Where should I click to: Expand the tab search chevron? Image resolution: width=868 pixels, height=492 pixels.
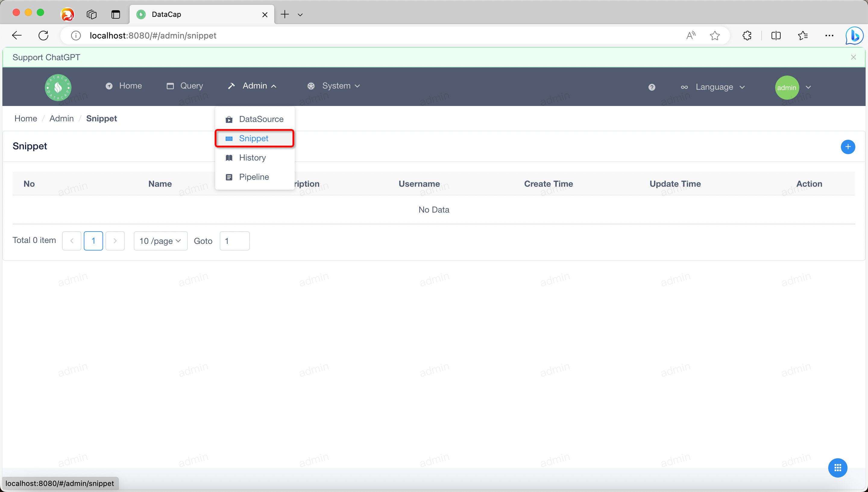(300, 14)
